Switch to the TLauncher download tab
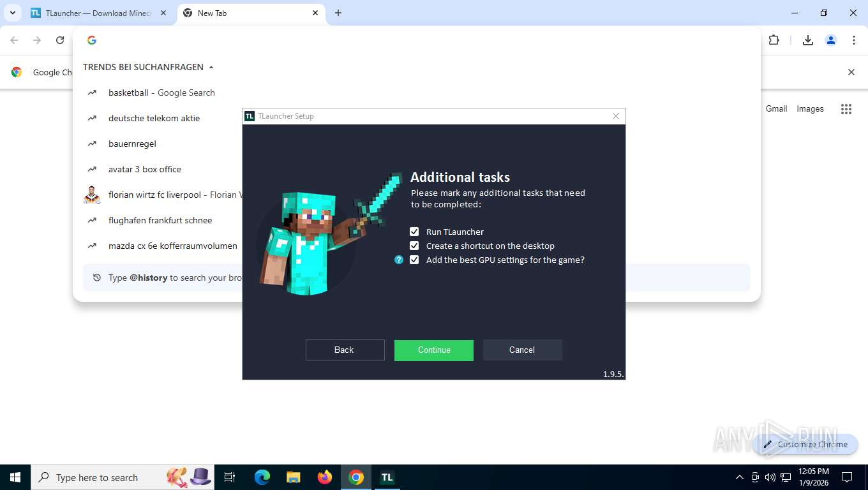The image size is (868, 490). [x=99, y=13]
